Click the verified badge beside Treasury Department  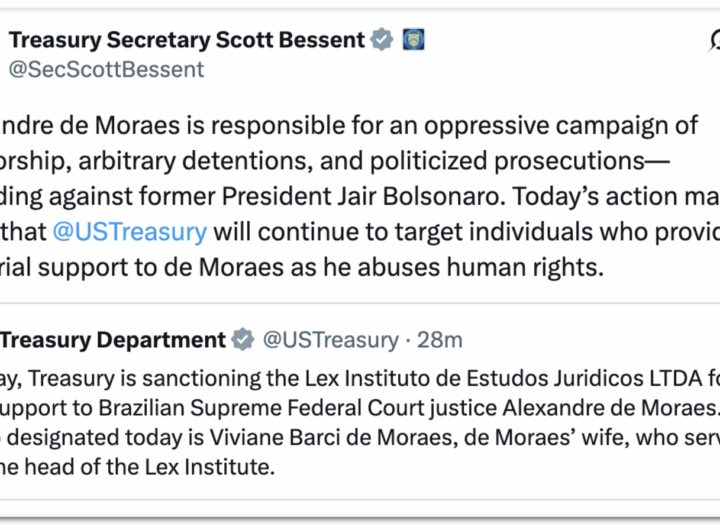tap(243, 340)
